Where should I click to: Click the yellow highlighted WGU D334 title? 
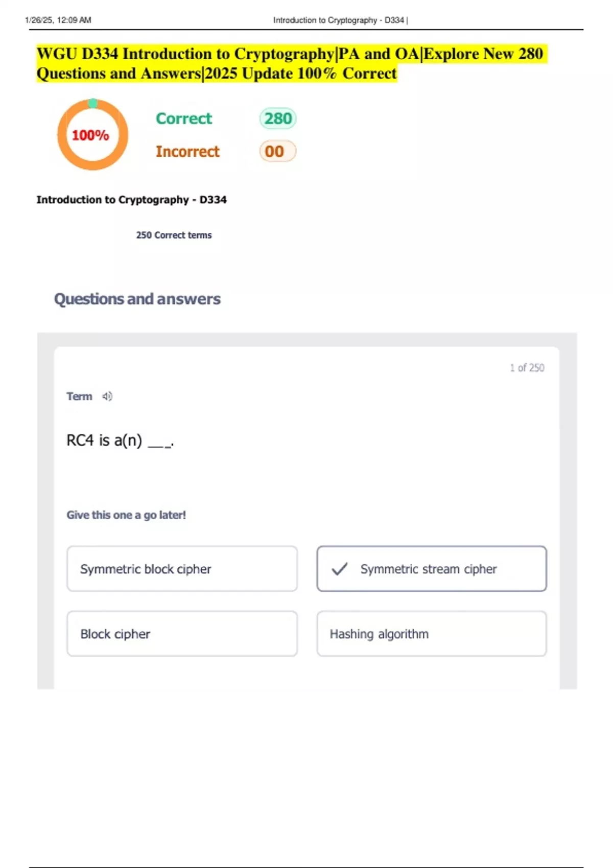(x=289, y=63)
